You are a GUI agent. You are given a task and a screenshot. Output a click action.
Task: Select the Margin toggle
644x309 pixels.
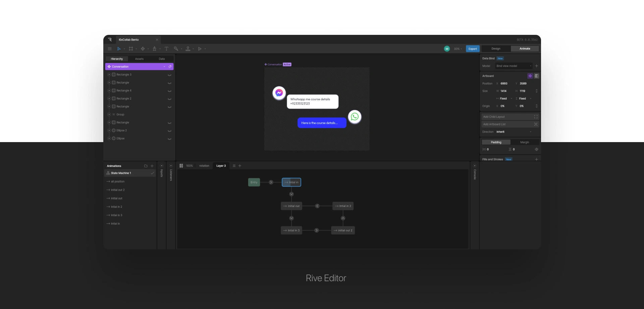pos(525,142)
